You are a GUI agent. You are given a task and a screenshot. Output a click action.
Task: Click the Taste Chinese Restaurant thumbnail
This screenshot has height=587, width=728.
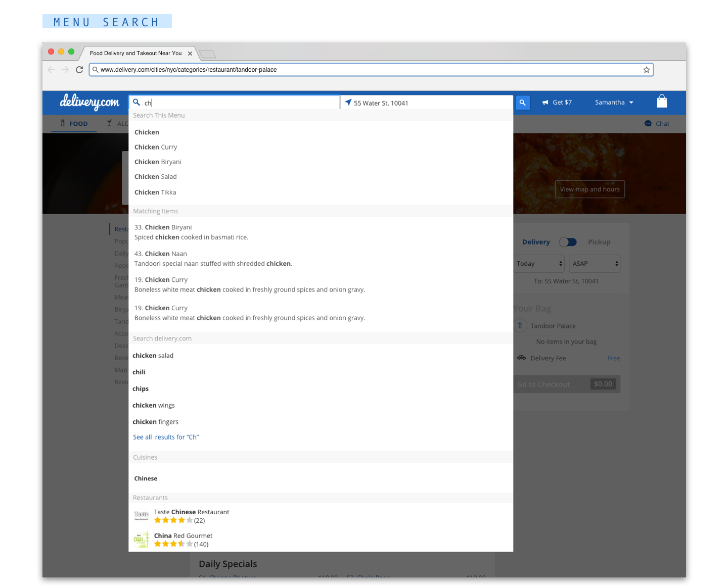point(142,515)
